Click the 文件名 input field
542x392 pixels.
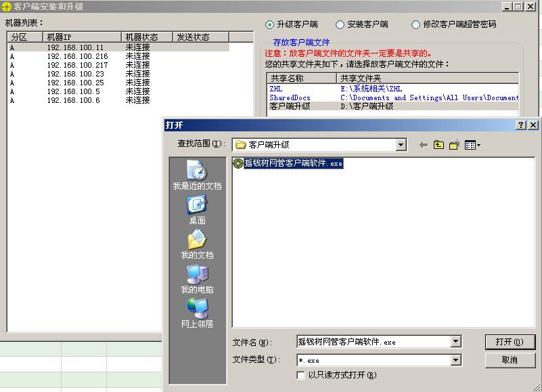pos(374,342)
